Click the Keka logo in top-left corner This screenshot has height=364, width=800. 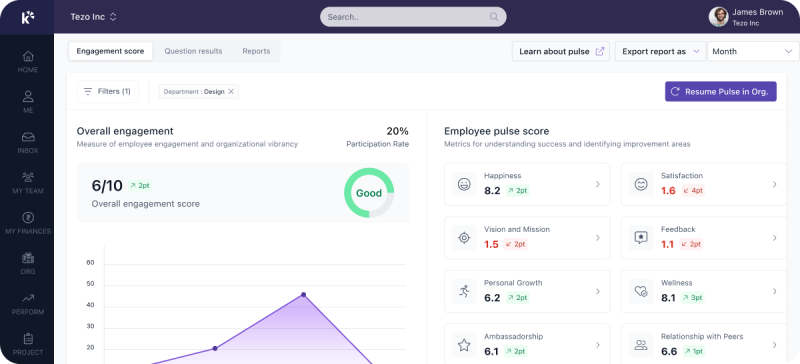click(x=28, y=17)
